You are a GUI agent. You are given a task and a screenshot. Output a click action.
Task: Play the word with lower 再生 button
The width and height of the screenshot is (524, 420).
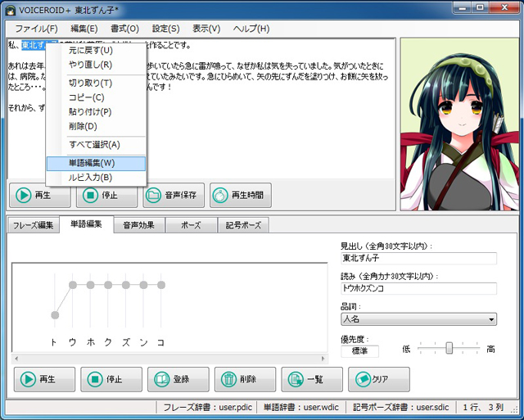point(44,379)
